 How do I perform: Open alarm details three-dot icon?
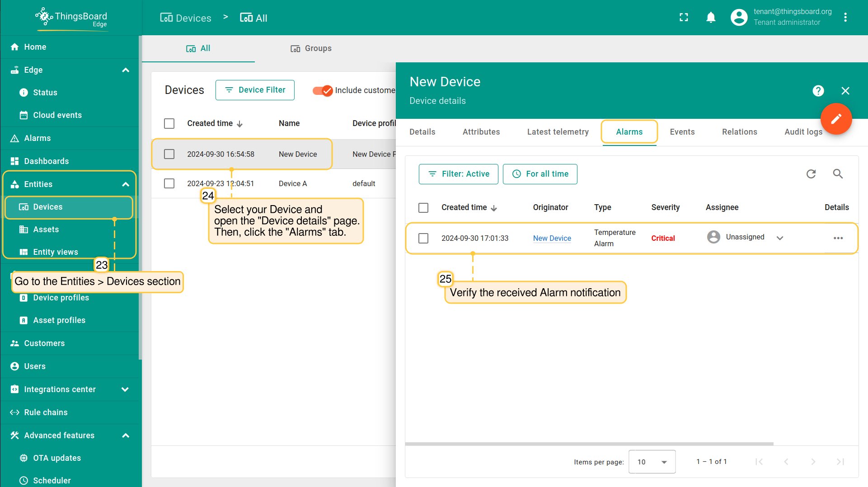click(x=838, y=238)
